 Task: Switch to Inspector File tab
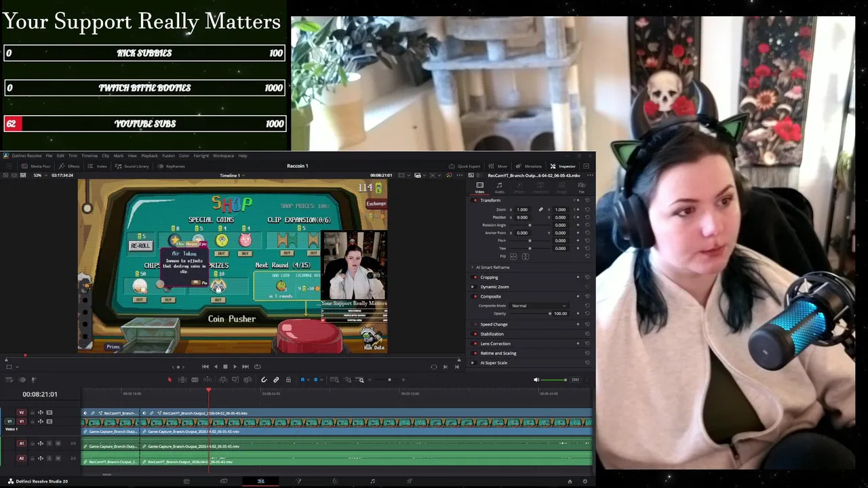pos(581,188)
